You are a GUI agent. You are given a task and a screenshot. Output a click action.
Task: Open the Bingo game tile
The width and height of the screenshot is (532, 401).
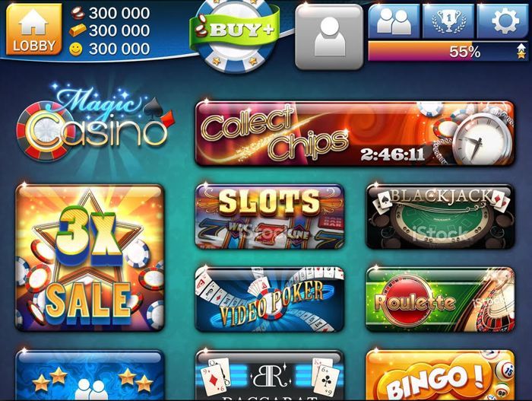coord(440,375)
